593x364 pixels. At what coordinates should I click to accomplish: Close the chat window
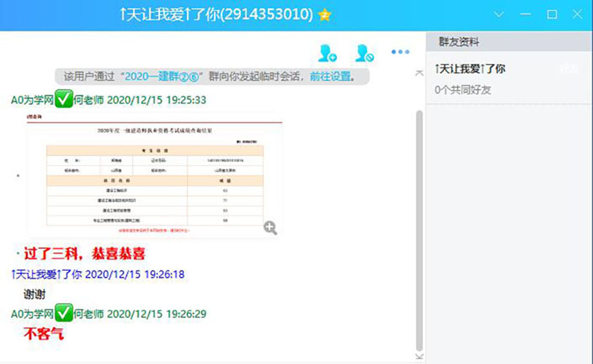click(x=577, y=14)
